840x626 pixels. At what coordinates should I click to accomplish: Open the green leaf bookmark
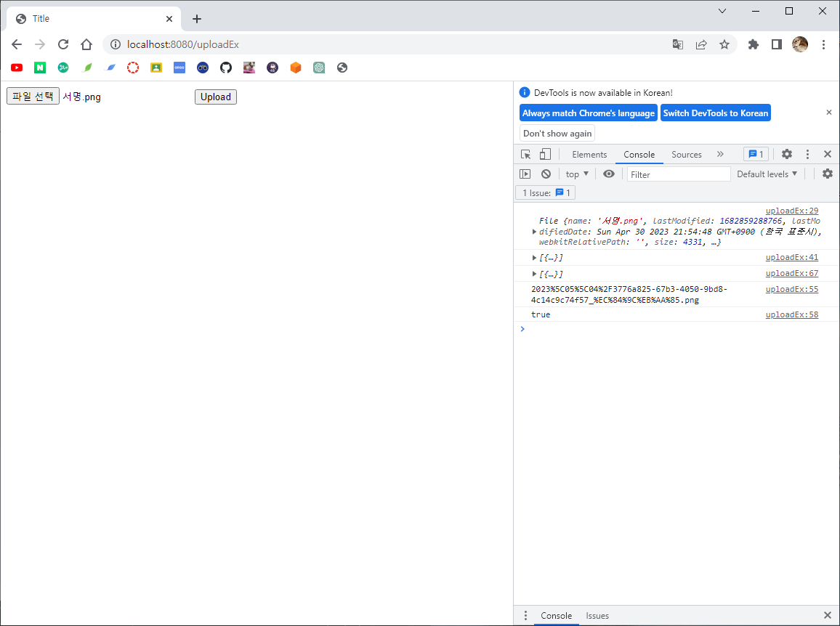(x=86, y=68)
